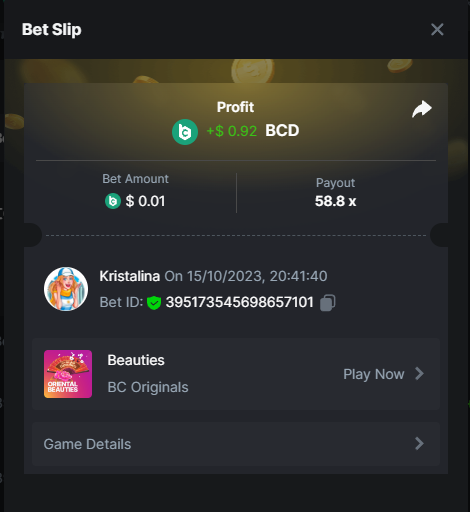Viewport: 470px width, 512px height.
Task: Click the $ 0.01 bet amount value
Action: pos(145,201)
